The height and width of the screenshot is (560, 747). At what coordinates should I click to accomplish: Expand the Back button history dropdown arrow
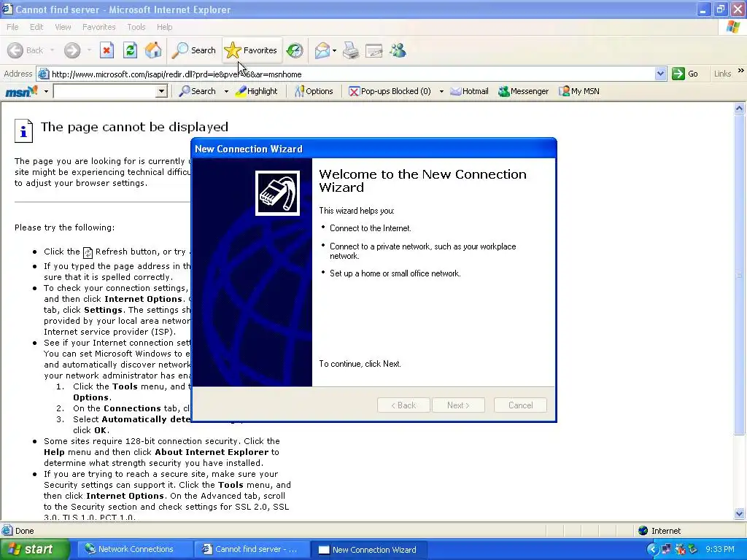(52, 50)
